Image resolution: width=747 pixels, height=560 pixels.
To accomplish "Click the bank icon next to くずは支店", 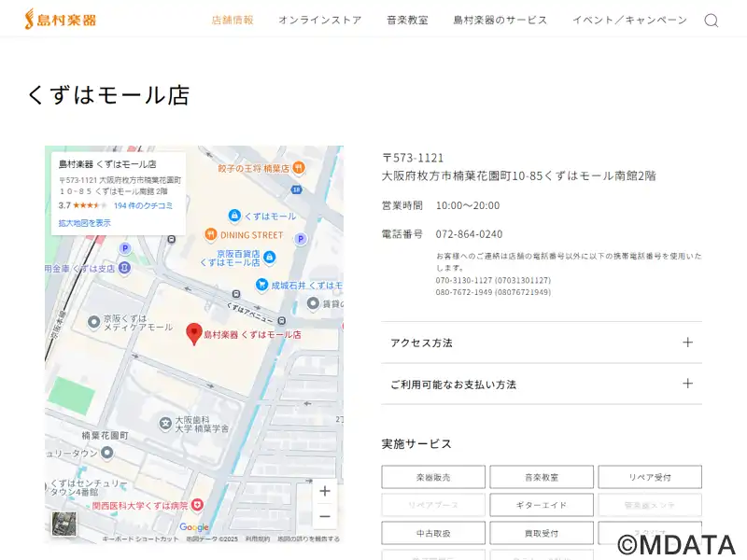I will (x=124, y=268).
